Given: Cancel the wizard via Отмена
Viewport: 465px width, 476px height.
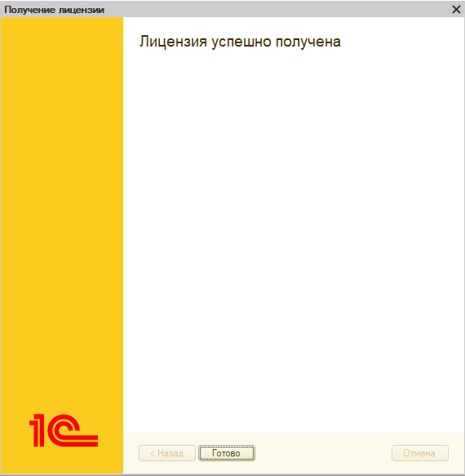Looking at the screenshot, I should (420, 453).
